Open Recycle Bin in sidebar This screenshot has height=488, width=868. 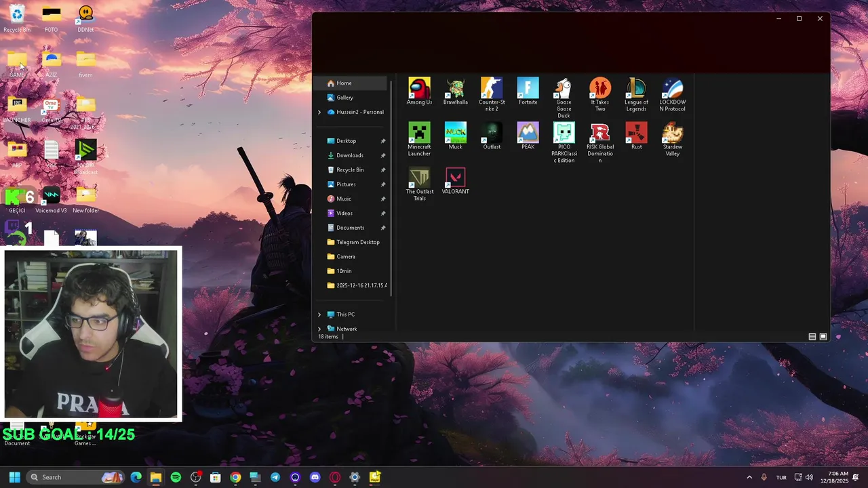click(351, 170)
